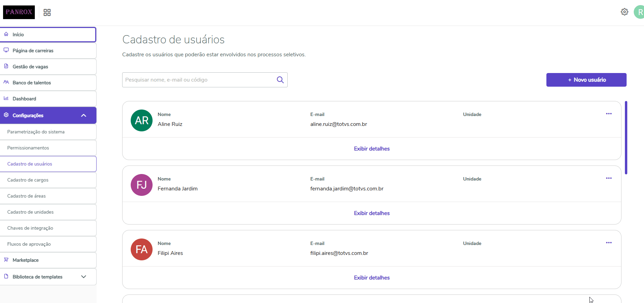This screenshot has height=303, width=644.
Task: Open Página de carreiras menu item
Action: (48, 50)
